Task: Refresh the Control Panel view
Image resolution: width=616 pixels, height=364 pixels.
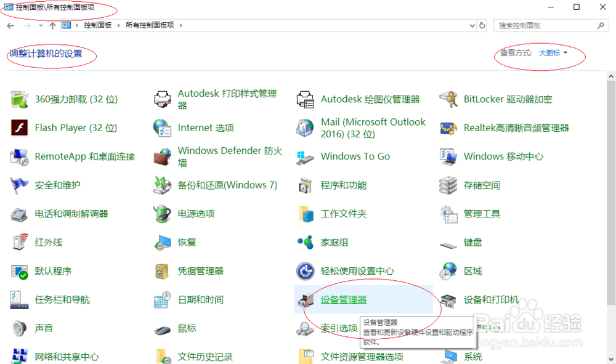Action: (482, 25)
